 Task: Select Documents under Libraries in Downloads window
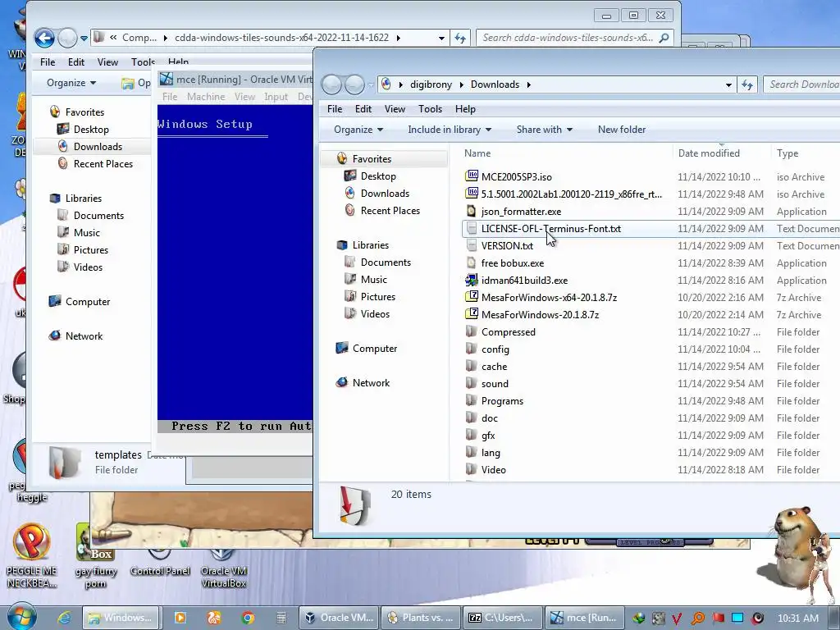(x=386, y=262)
